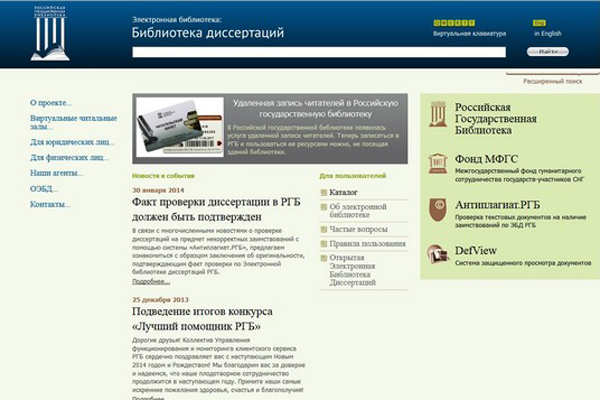Click the Новости и события section heading
Viewport: 600px width, 400px height.
click(x=163, y=176)
